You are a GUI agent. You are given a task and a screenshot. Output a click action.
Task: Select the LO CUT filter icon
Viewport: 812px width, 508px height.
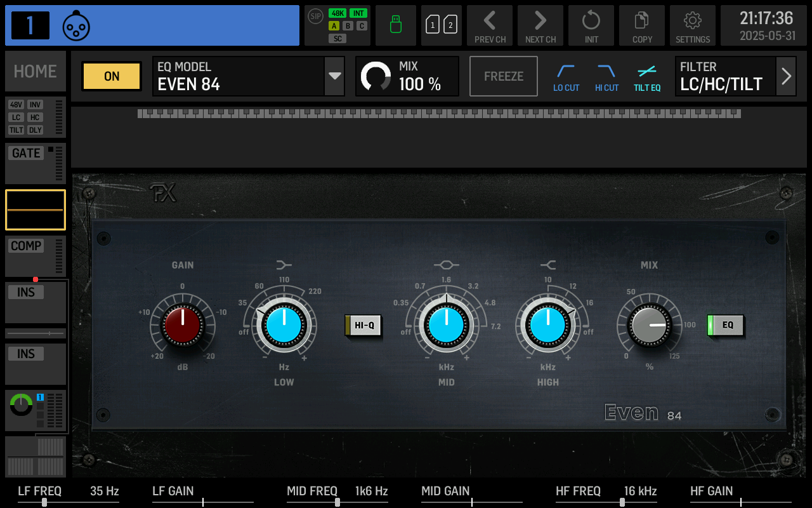tap(566, 76)
